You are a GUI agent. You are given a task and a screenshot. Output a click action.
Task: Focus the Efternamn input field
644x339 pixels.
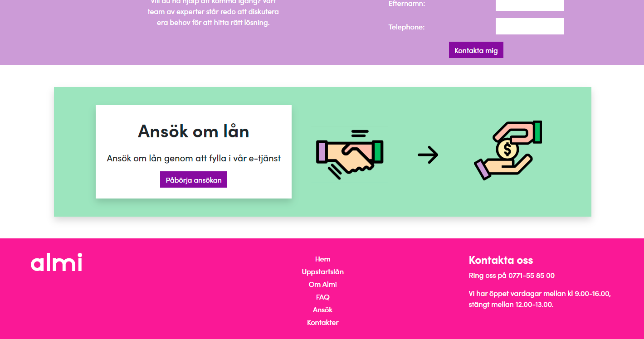click(530, 5)
